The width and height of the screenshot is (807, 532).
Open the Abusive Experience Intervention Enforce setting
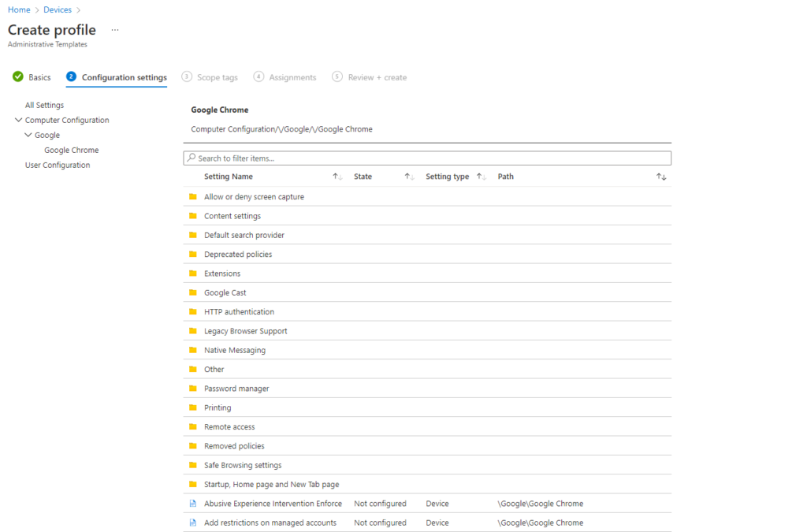click(273, 503)
